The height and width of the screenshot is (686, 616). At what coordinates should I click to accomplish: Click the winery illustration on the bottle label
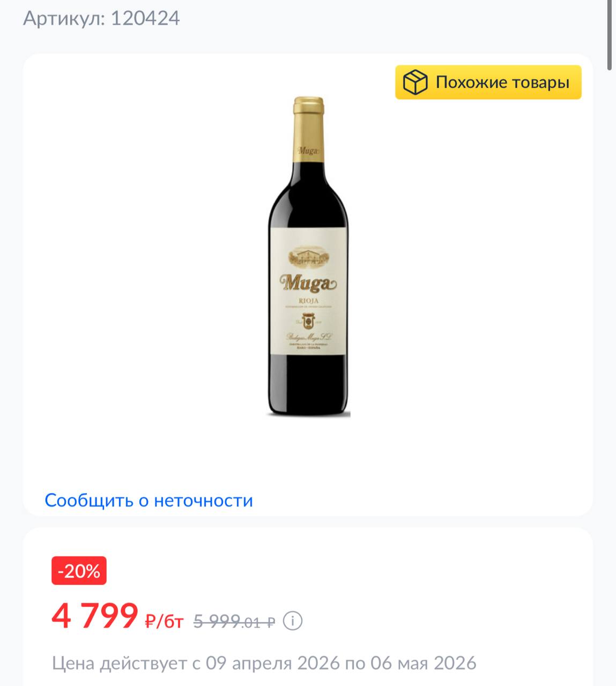point(308,258)
